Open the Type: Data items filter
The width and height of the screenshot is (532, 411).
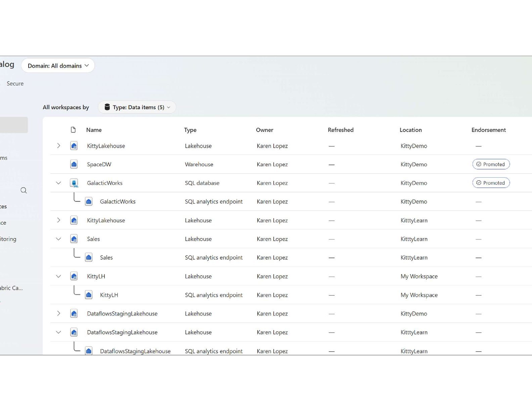pyautogui.click(x=137, y=107)
